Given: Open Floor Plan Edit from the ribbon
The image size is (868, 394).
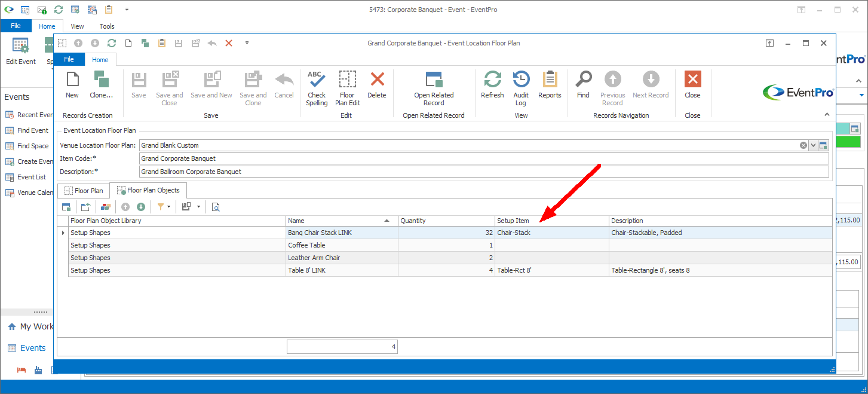Looking at the screenshot, I should (347, 88).
